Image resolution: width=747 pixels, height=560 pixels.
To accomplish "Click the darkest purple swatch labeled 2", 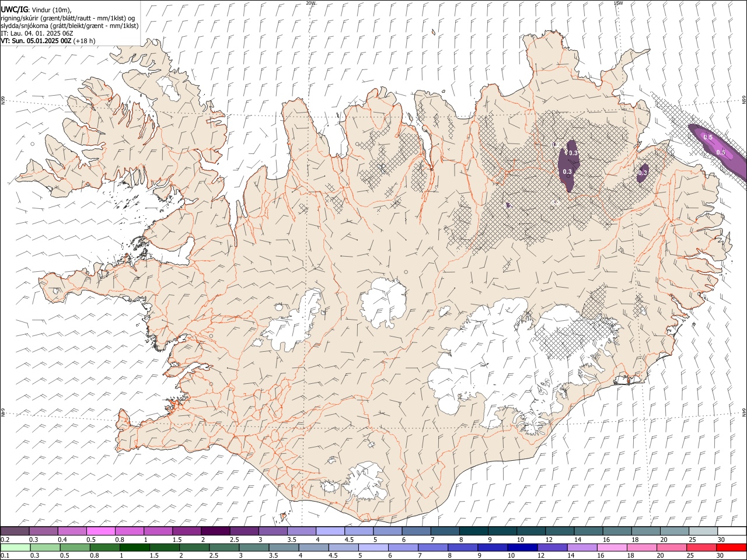I will point(215,531).
